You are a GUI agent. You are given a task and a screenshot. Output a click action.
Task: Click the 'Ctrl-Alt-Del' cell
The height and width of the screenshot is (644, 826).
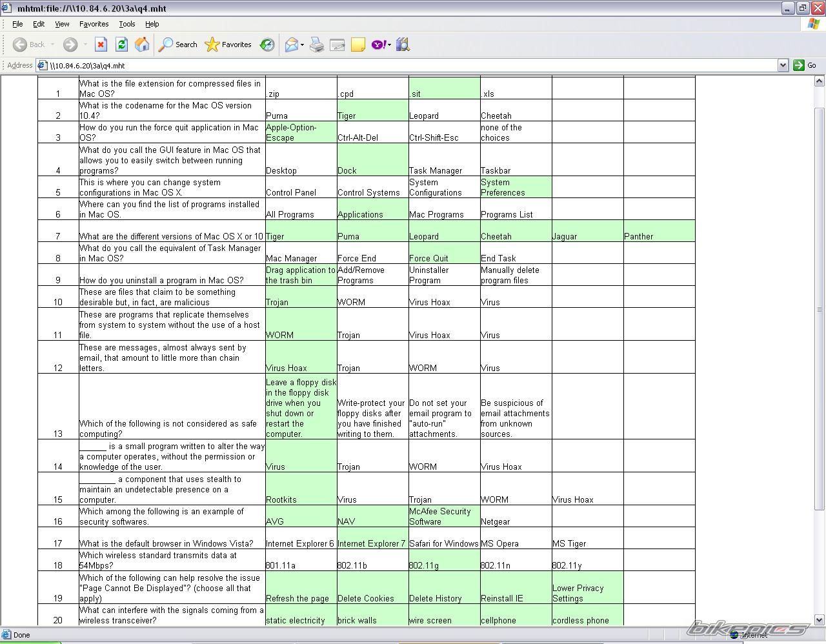(372, 132)
